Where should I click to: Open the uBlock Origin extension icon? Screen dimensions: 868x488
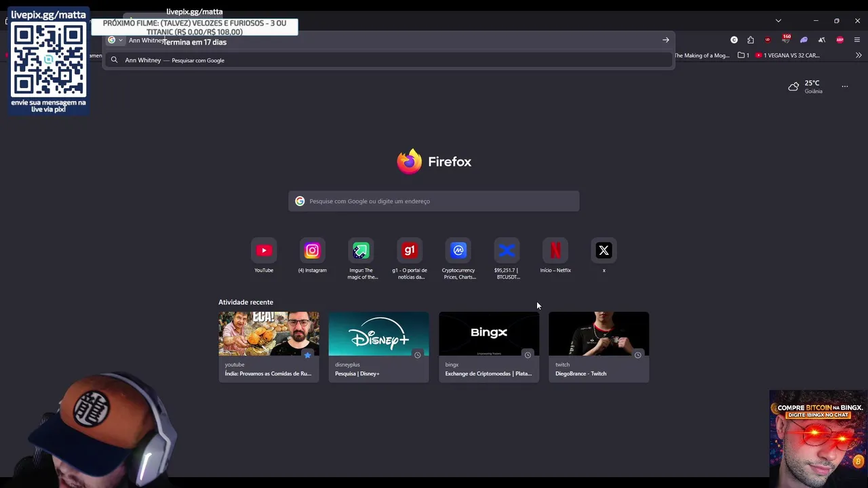(768, 40)
